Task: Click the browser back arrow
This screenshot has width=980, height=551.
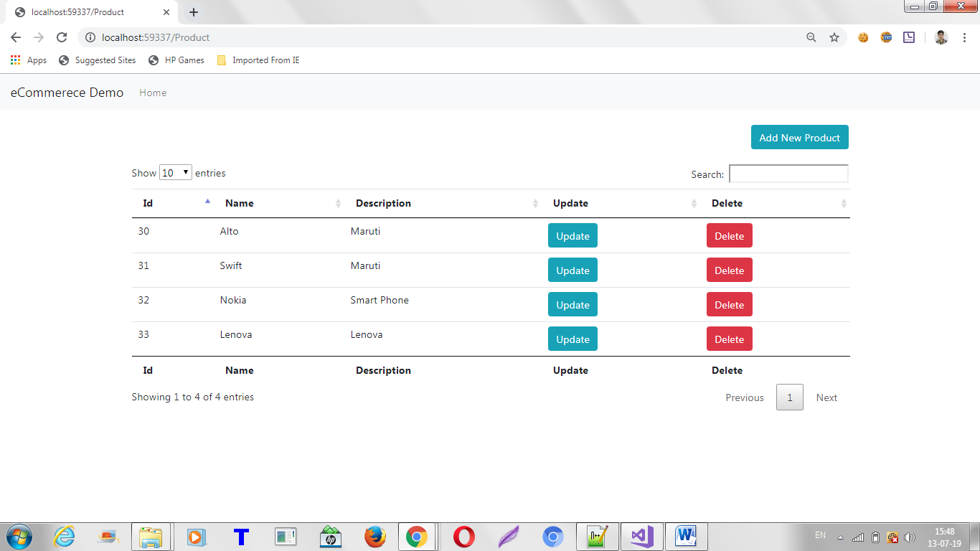Action: click(16, 37)
